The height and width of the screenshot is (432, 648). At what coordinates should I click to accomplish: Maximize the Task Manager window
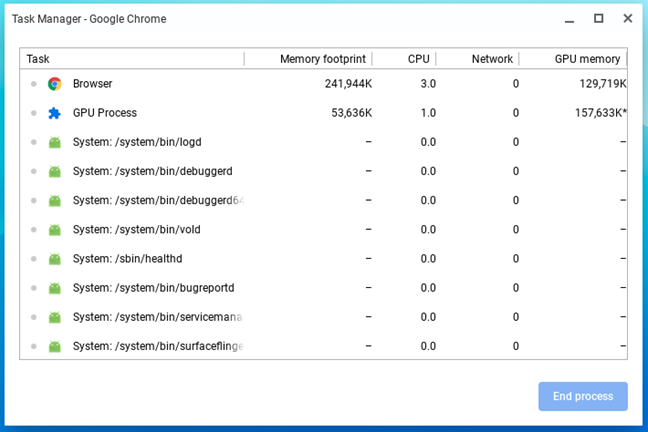tap(598, 19)
